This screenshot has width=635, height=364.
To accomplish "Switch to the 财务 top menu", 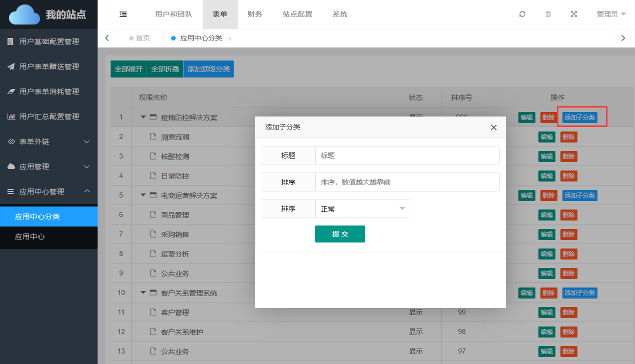I will pos(255,14).
